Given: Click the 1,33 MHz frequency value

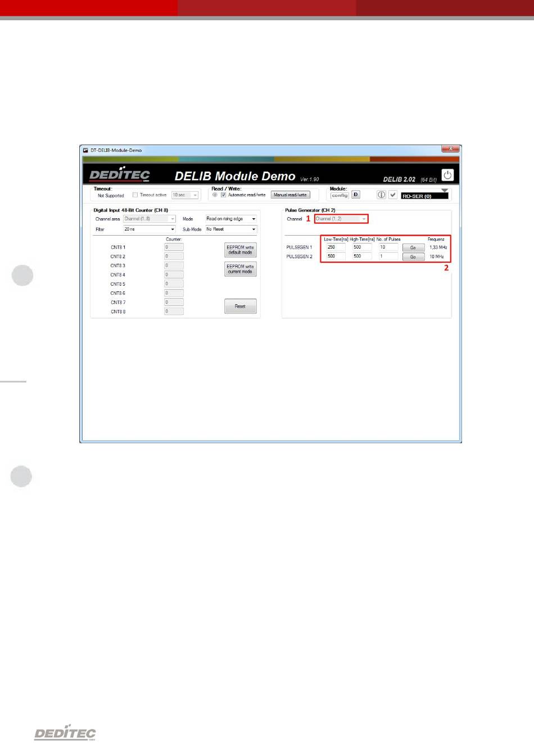Looking at the screenshot, I should point(438,247).
